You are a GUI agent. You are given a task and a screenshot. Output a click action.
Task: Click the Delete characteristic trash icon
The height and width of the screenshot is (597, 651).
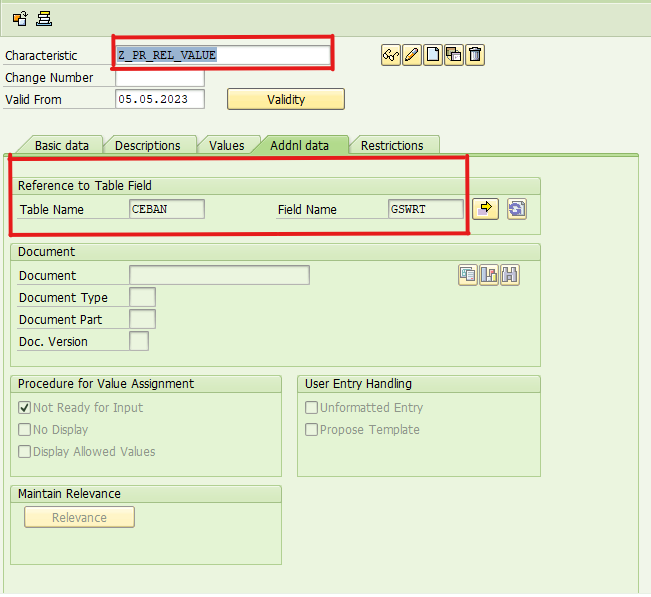tap(475, 55)
